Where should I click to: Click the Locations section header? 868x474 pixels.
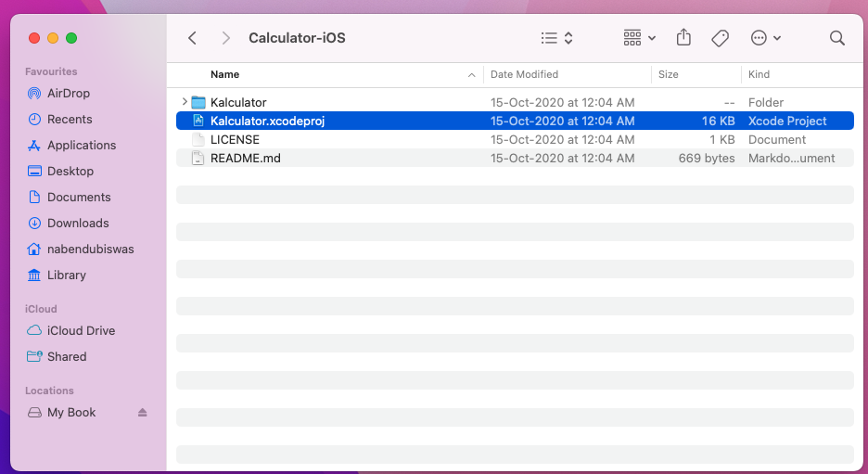(49, 391)
